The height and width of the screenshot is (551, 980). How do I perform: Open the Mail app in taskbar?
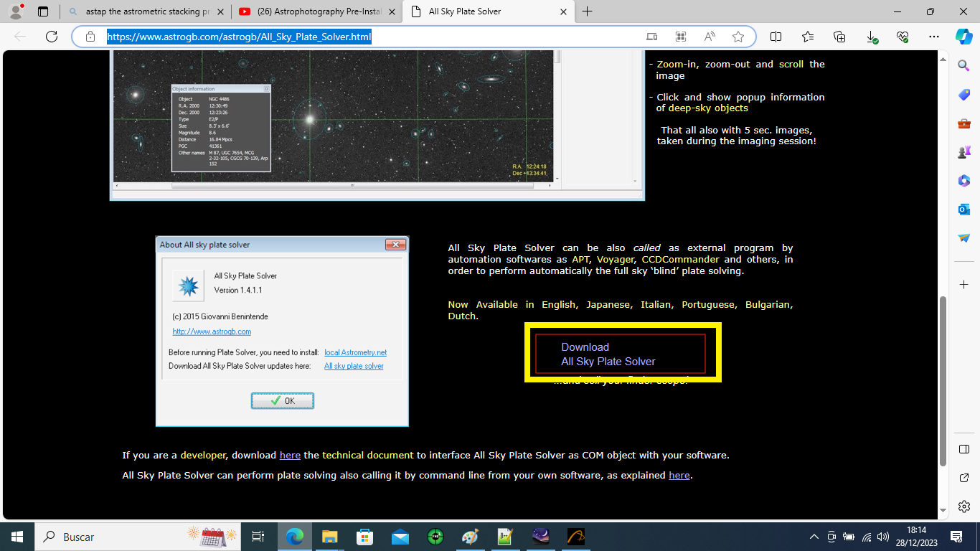click(400, 537)
